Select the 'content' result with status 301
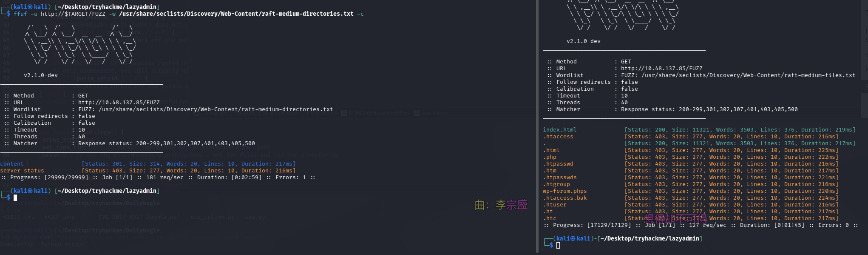868x255 pixels. tap(12, 164)
